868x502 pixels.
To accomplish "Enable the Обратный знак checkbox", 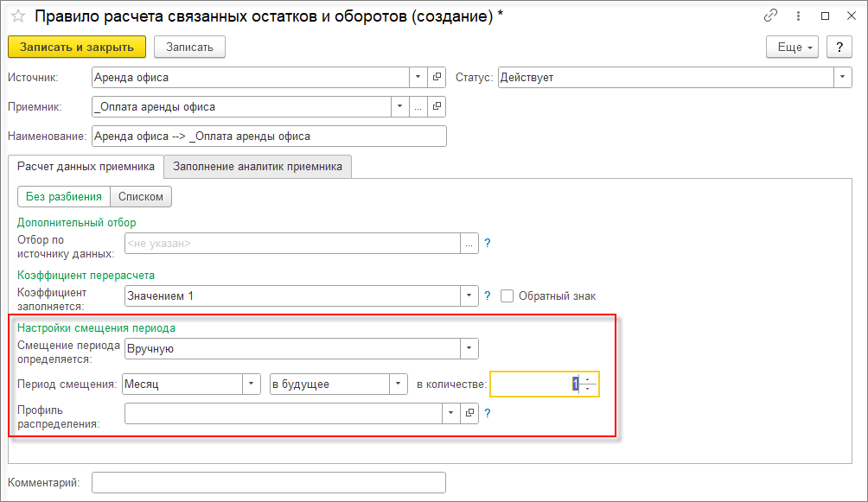I will tap(507, 296).
